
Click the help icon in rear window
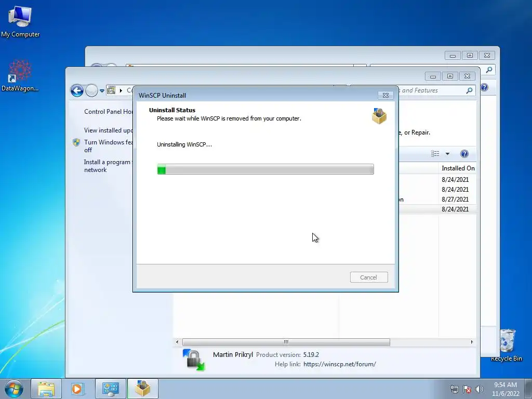click(484, 87)
